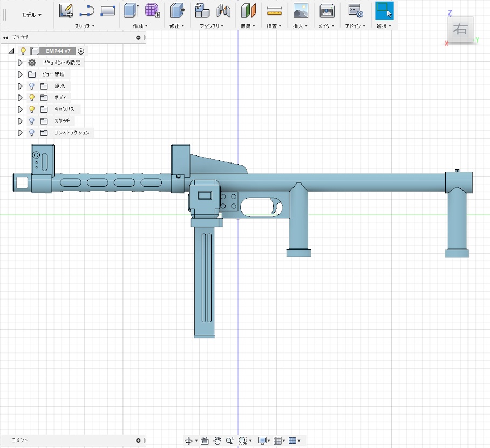Open the アドイン menu
The width and height of the screenshot is (490, 448).
(355, 26)
